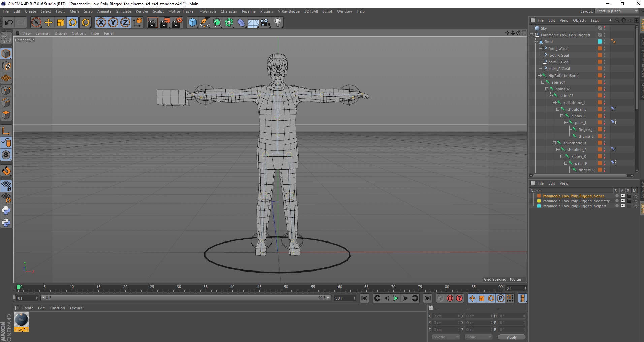Open the Layout dropdown Startup (User)
The image size is (644, 342).
pos(616,11)
